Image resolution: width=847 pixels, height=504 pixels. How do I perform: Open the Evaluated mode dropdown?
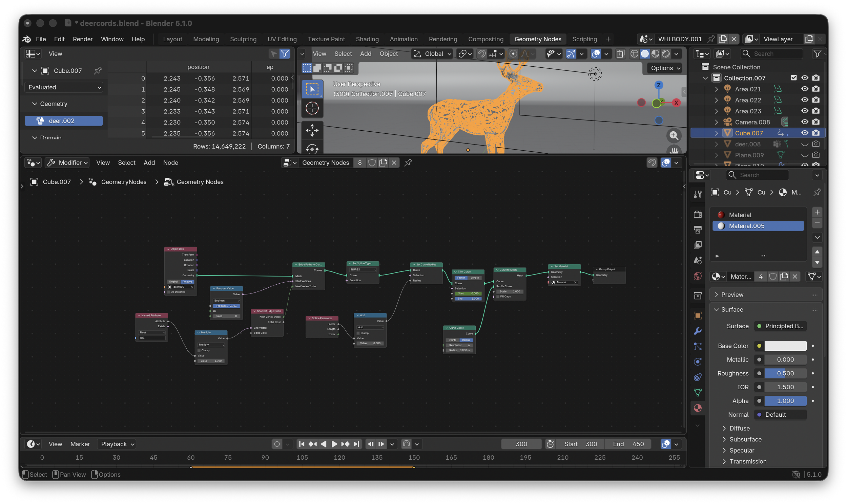pos(64,87)
